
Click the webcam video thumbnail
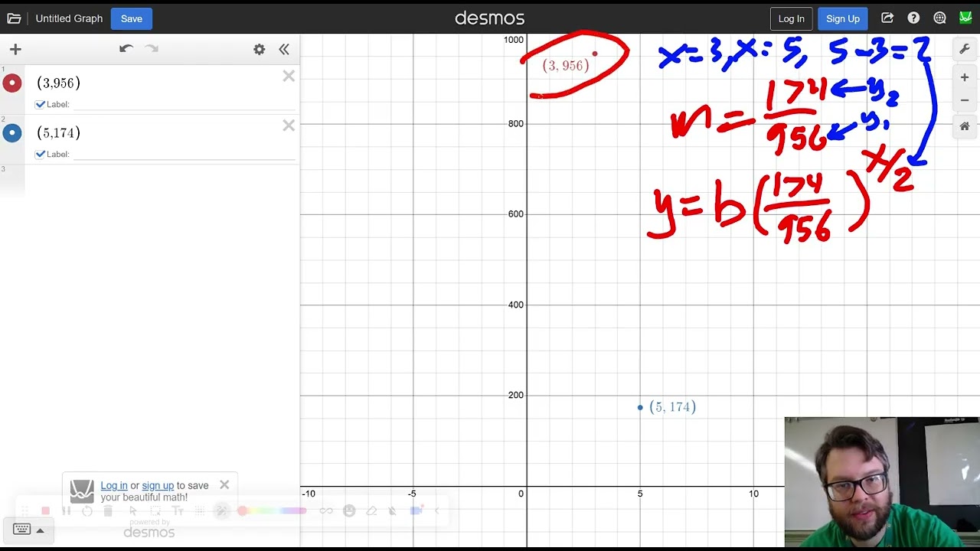click(882, 482)
